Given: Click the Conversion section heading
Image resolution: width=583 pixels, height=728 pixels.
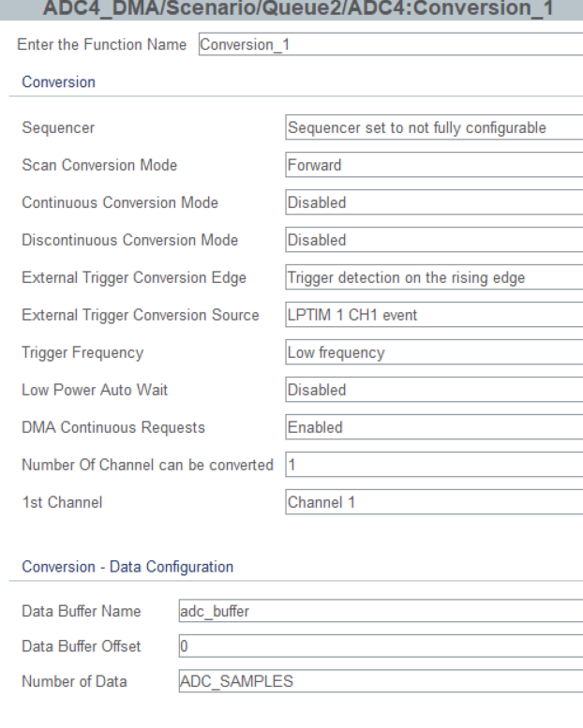Looking at the screenshot, I should point(58,82).
